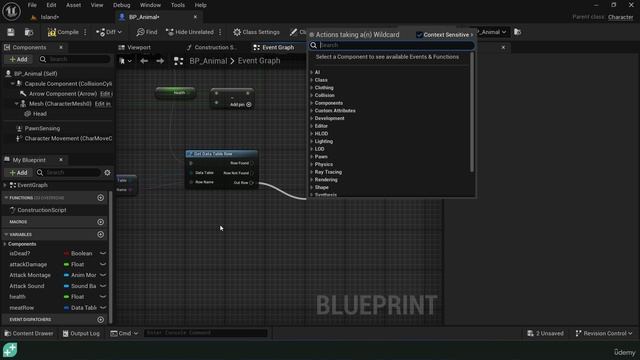Click the Browse to asset icon

click(x=29, y=32)
